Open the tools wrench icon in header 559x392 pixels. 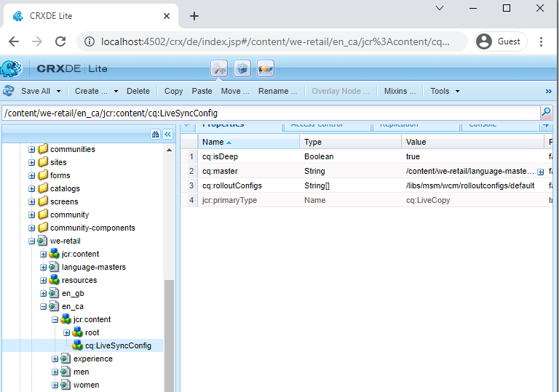(x=219, y=68)
